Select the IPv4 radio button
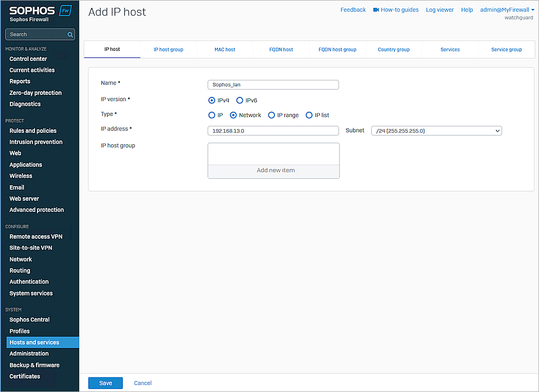The width and height of the screenshot is (539, 392). (x=211, y=100)
